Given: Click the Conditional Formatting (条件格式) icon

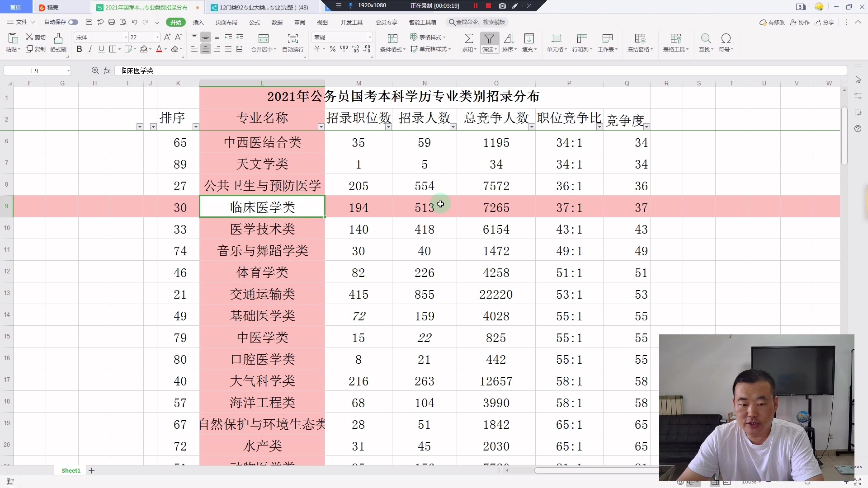Looking at the screenshot, I should (393, 38).
